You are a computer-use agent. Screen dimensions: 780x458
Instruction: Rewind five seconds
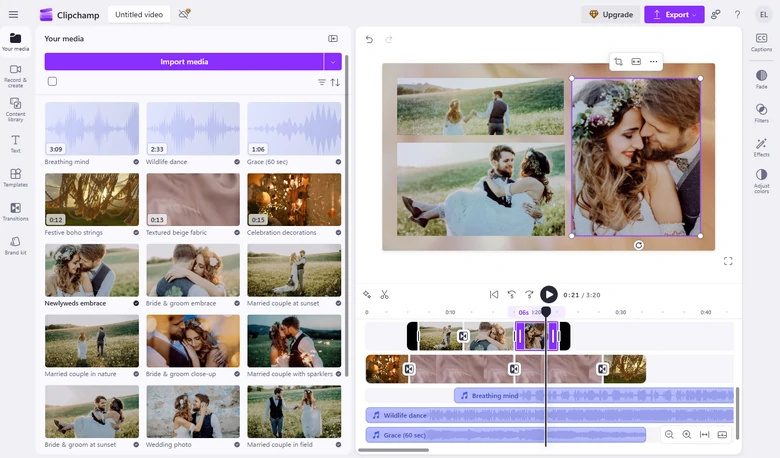point(511,294)
